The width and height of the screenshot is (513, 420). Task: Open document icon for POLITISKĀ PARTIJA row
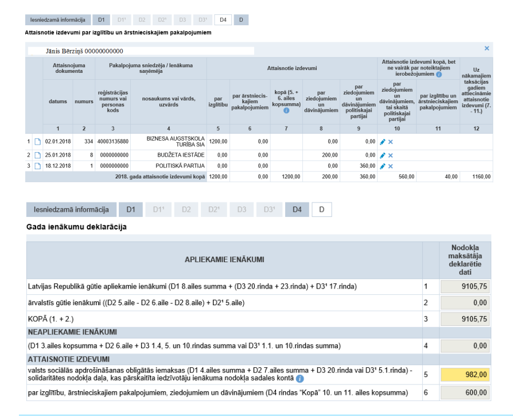(x=38, y=166)
